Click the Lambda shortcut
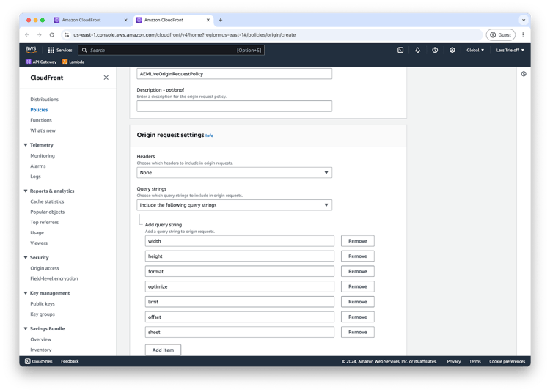Image resolution: width=550 pixels, height=392 pixels. pos(73,62)
